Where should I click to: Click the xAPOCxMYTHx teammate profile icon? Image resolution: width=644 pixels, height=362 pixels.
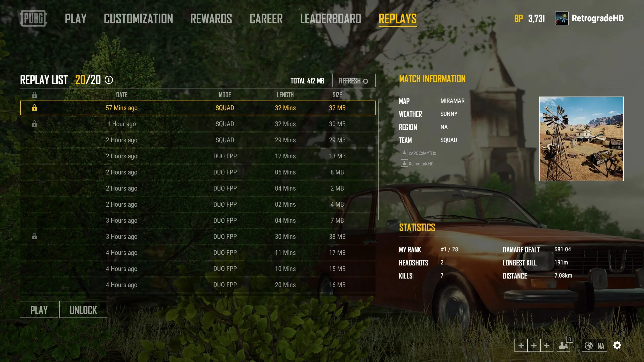tap(403, 153)
